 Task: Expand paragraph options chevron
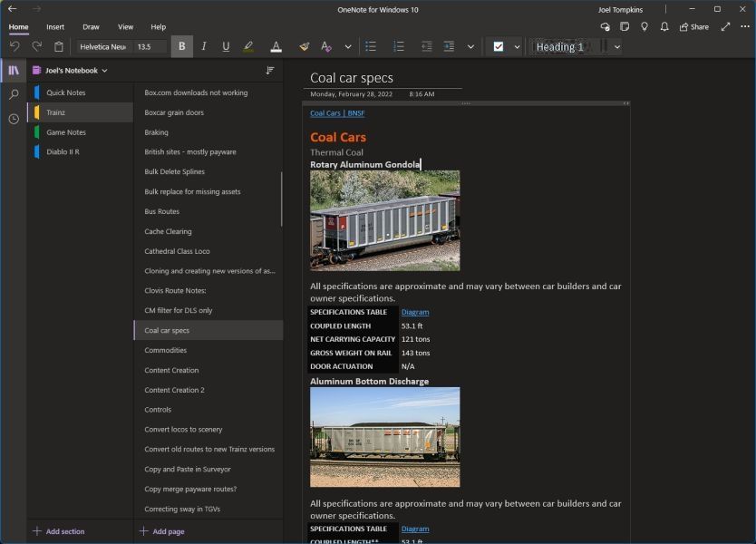tap(470, 47)
